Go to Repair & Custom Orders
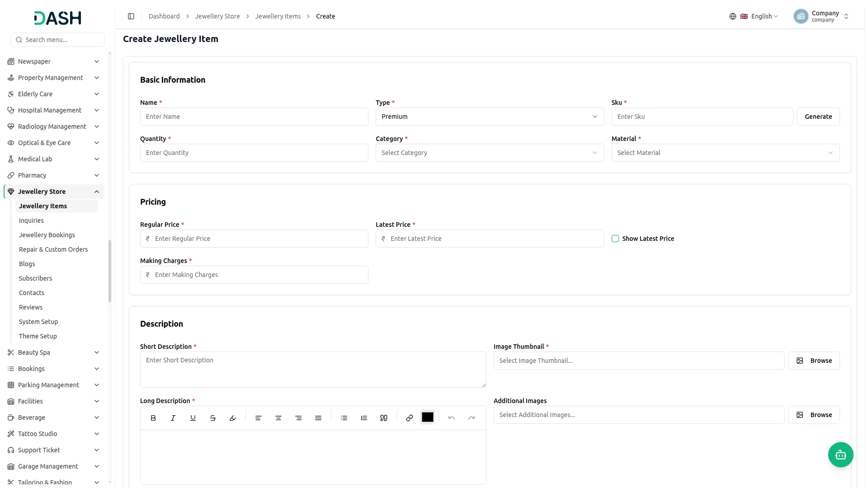The image size is (868, 488). coord(53,249)
